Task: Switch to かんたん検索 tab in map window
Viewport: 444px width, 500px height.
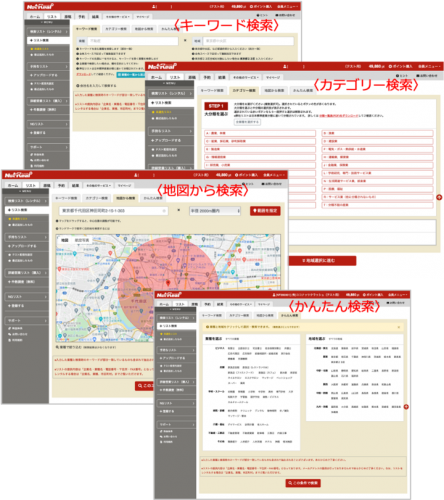Action: (x=153, y=198)
